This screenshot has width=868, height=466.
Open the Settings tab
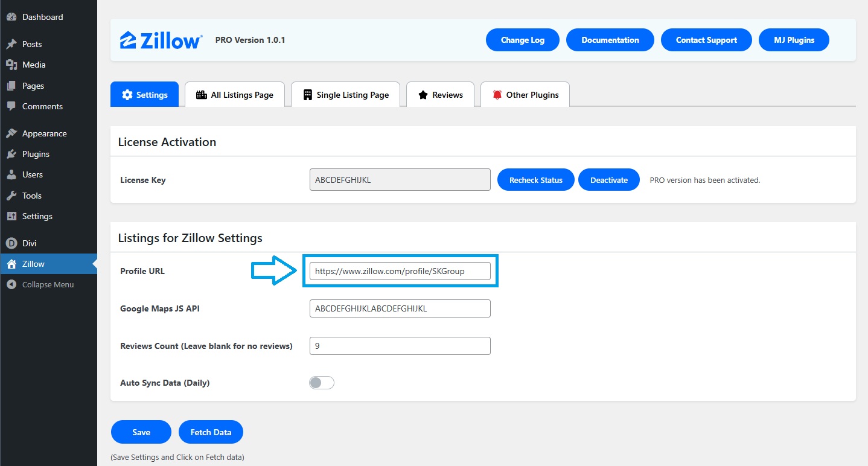(145, 94)
